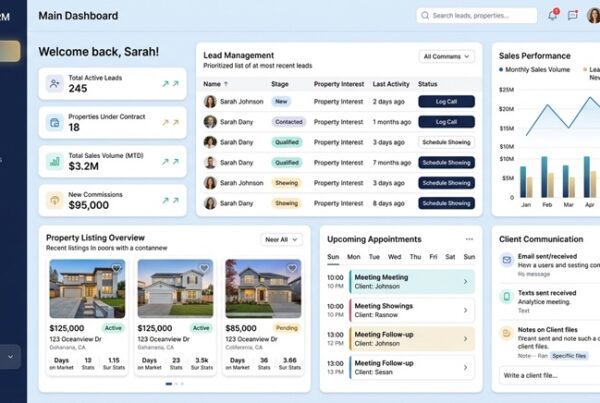The width and height of the screenshot is (600, 403).
Task: Click Schedule Showing for Sarah Johnson Showing
Action: point(446,183)
